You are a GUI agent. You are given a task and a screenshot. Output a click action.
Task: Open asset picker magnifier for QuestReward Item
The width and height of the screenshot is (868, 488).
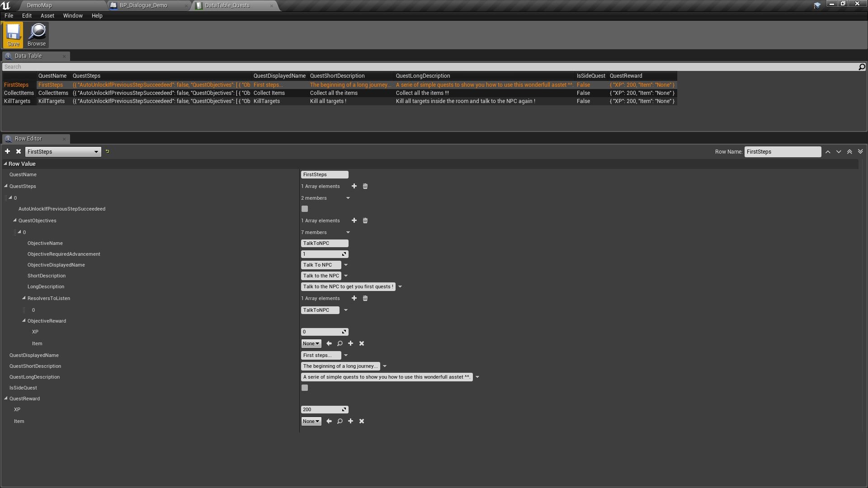pyautogui.click(x=340, y=421)
